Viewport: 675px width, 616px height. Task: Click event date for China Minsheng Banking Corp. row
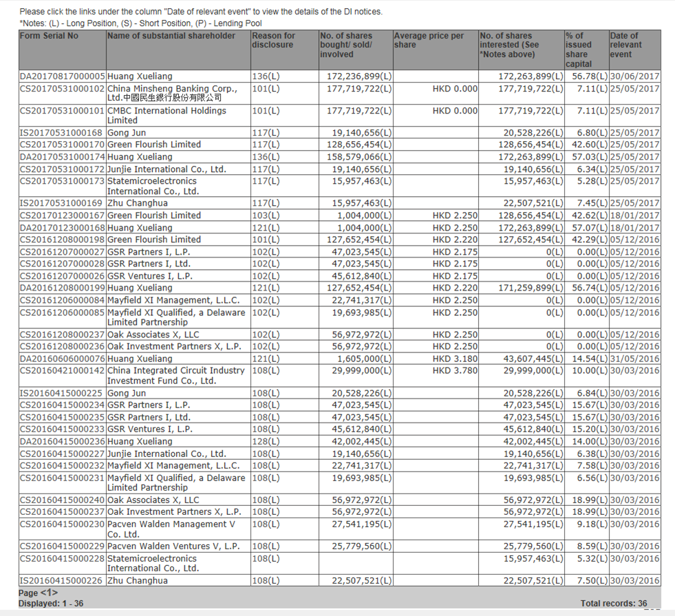tap(634, 89)
